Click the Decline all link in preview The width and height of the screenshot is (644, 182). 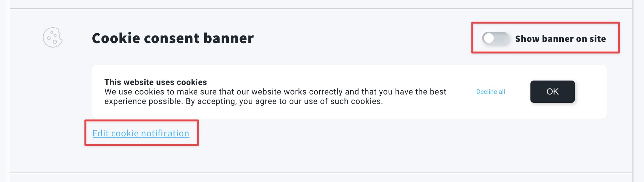point(490,92)
